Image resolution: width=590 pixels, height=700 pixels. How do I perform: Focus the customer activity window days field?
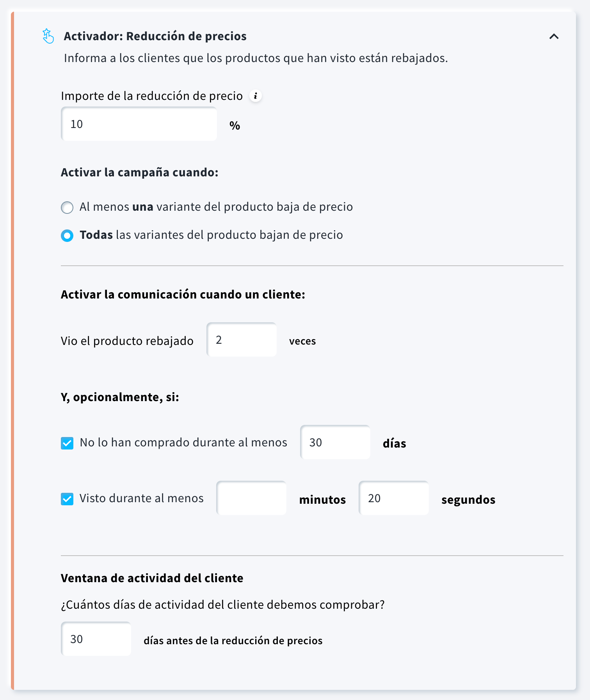pos(96,639)
